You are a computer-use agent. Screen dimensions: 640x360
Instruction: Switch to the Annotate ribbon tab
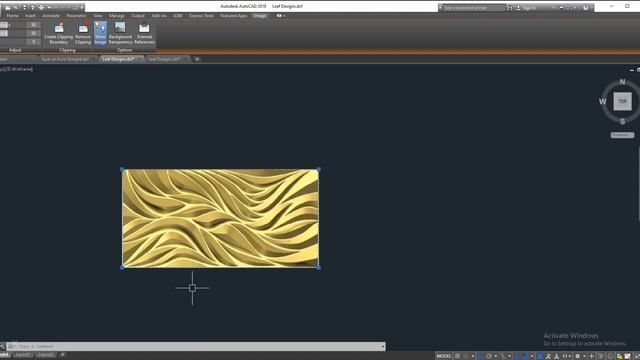pos(51,16)
